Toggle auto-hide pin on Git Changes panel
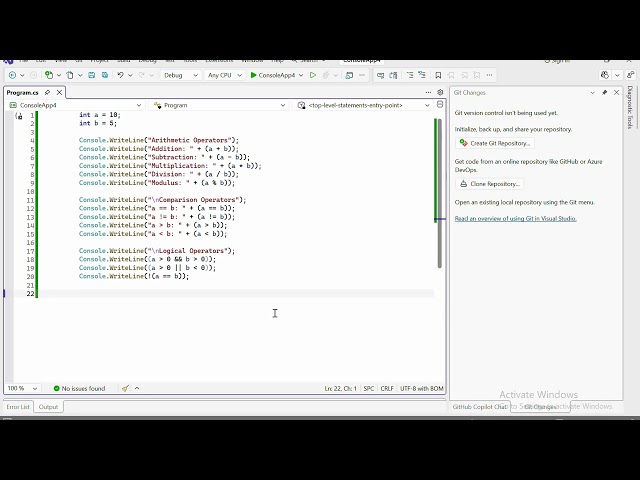This screenshot has width=640, height=480. click(604, 93)
